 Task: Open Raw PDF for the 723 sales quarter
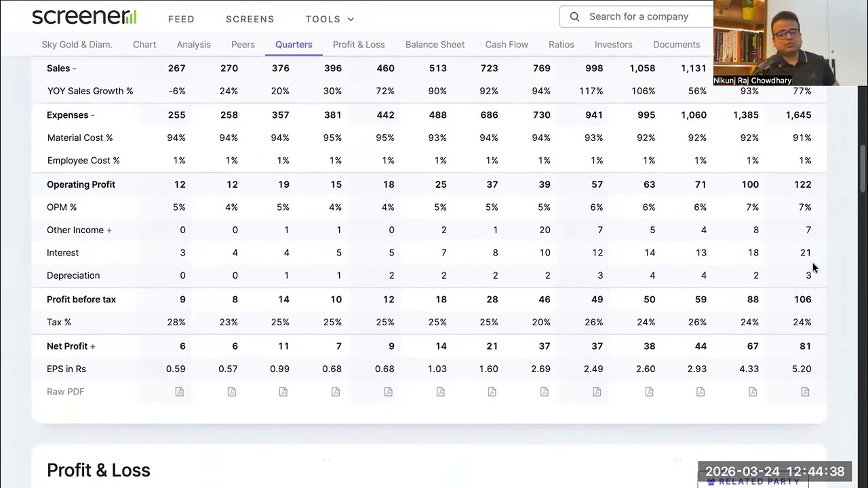click(492, 392)
